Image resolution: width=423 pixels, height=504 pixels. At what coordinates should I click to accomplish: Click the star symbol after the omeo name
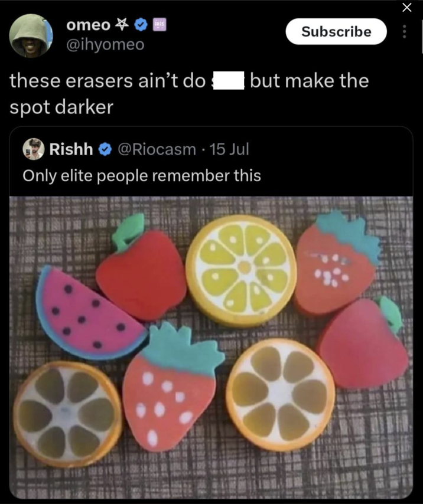[x=123, y=25]
